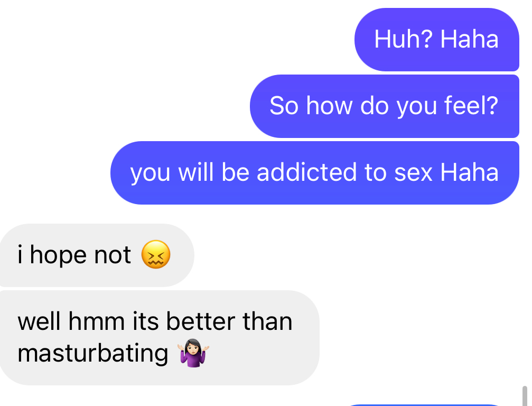Tap the partially visible blue bubble at bottom

click(x=424, y=405)
